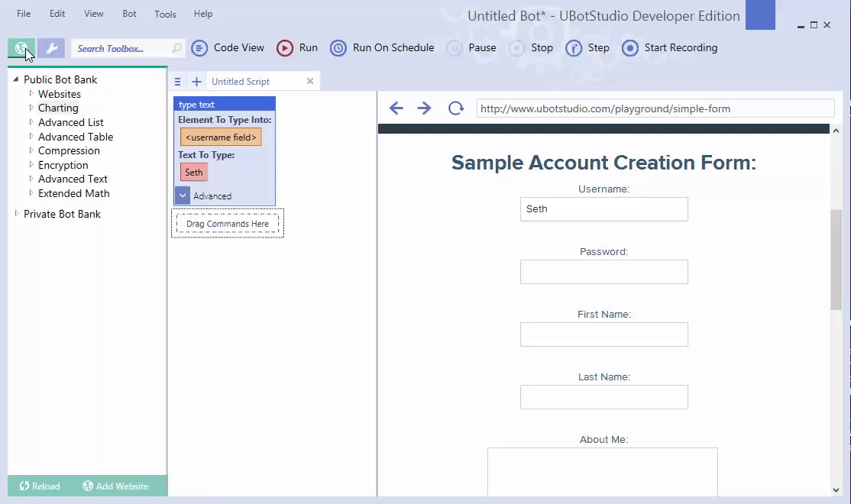
Task: Click the Username input field
Action: [x=604, y=209]
